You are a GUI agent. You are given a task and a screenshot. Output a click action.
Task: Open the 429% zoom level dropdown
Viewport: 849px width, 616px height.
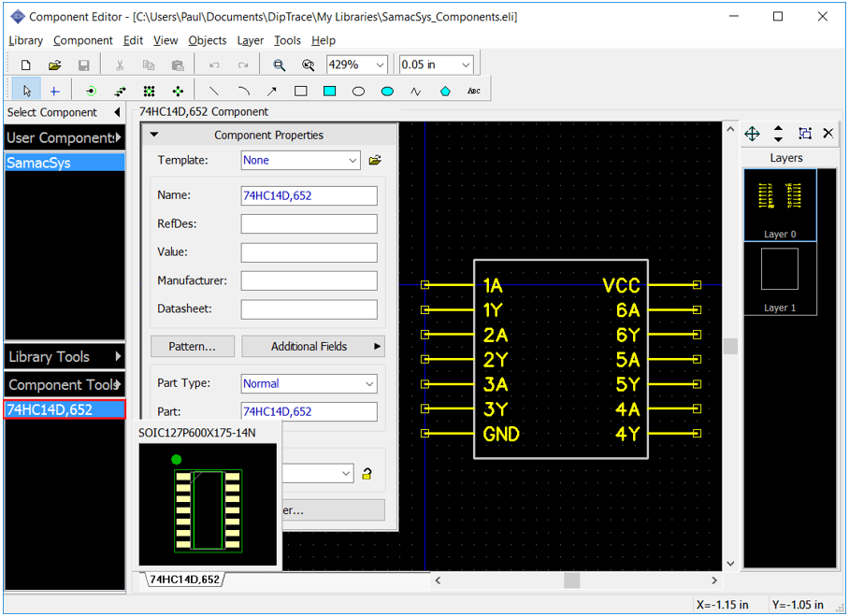380,64
